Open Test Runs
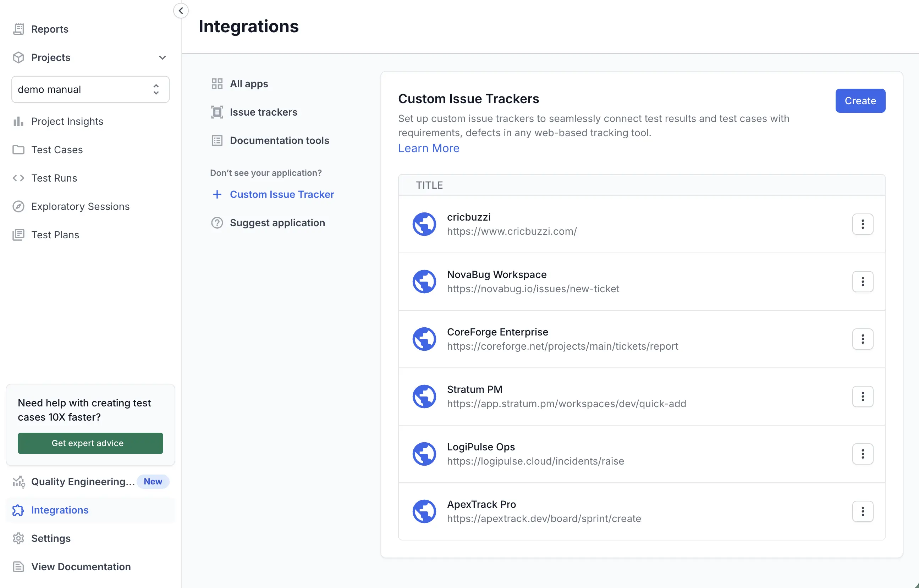The width and height of the screenshot is (919, 588). pyautogui.click(x=54, y=178)
